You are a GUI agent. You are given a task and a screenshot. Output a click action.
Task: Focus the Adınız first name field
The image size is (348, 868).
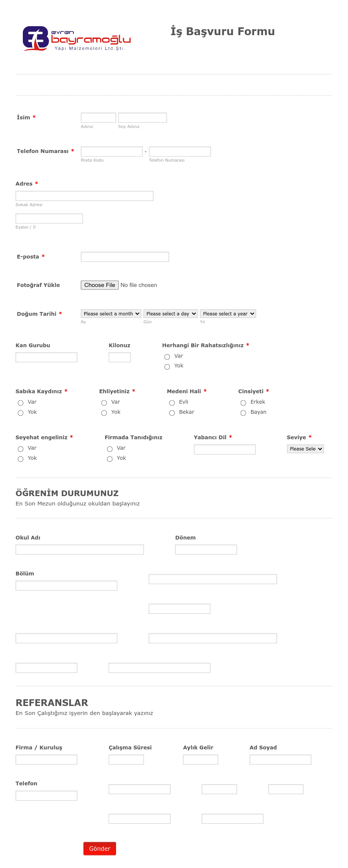click(x=98, y=117)
